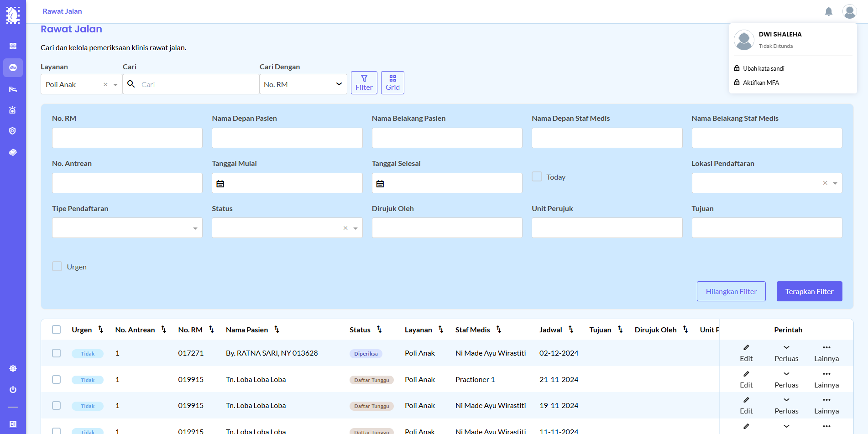The image size is (868, 434).
Task: Expand the 19-11-2024 row with Perluas
Action: pyautogui.click(x=786, y=405)
